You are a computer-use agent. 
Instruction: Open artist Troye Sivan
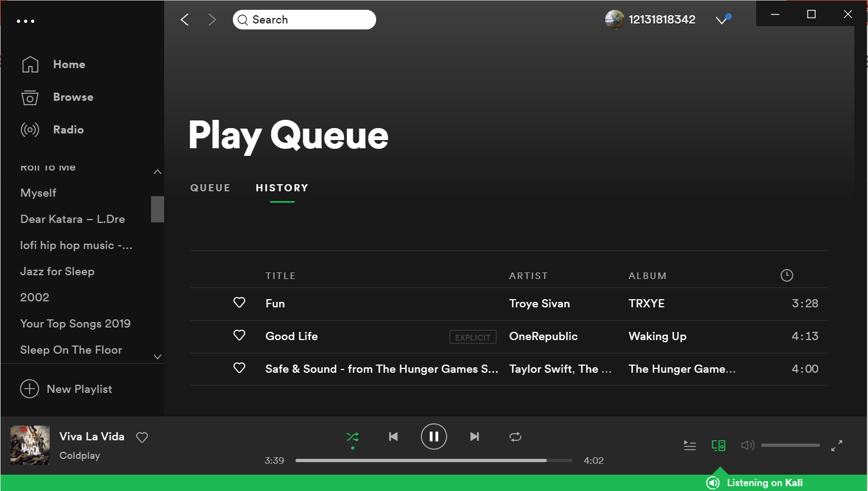pyautogui.click(x=539, y=304)
